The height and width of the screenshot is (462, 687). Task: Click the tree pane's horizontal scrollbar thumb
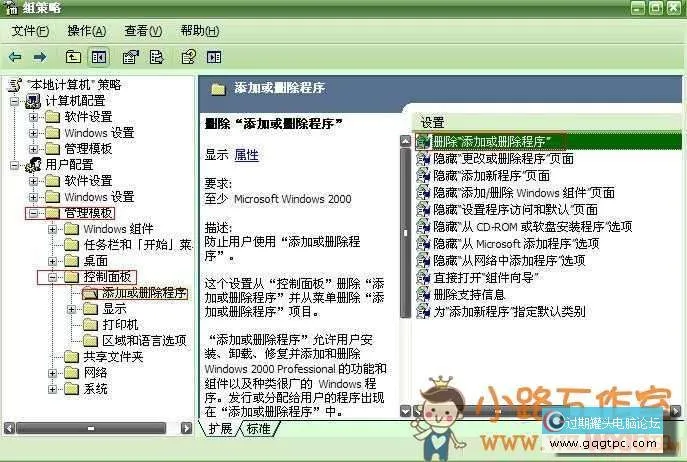[x=91, y=428]
